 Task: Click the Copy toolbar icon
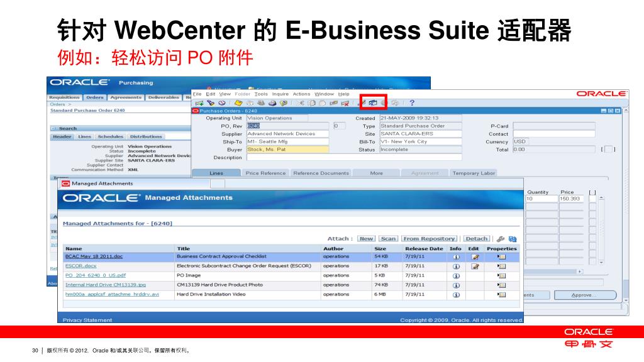click(312, 103)
